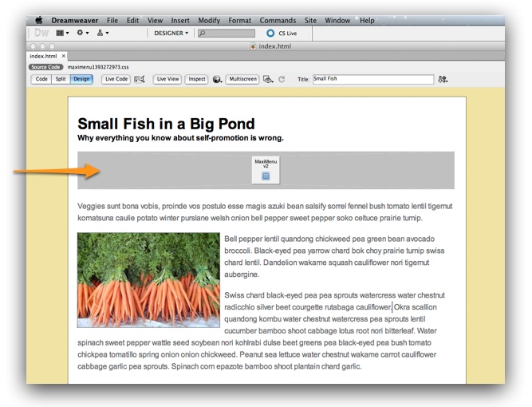The height and width of the screenshot is (407, 532).
Task: Click the Dreamweaver Dw logo icon
Action: click(x=41, y=34)
